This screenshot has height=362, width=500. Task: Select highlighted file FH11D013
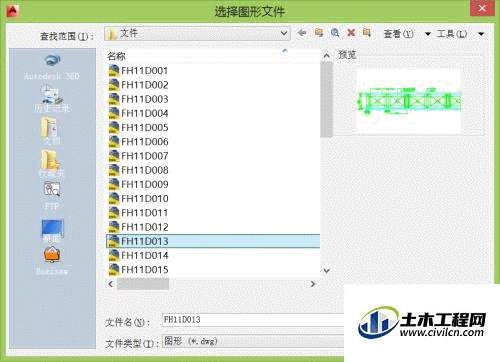[213, 241]
